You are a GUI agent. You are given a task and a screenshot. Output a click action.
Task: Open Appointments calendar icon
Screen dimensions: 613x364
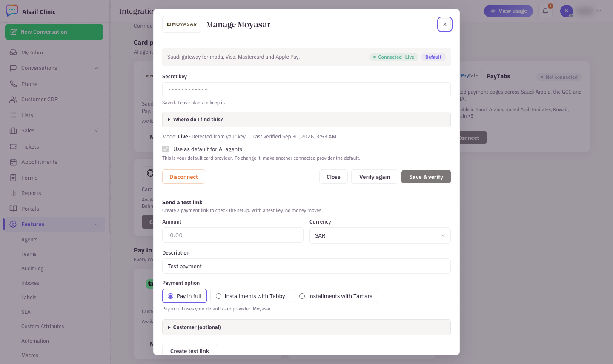click(13, 162)
